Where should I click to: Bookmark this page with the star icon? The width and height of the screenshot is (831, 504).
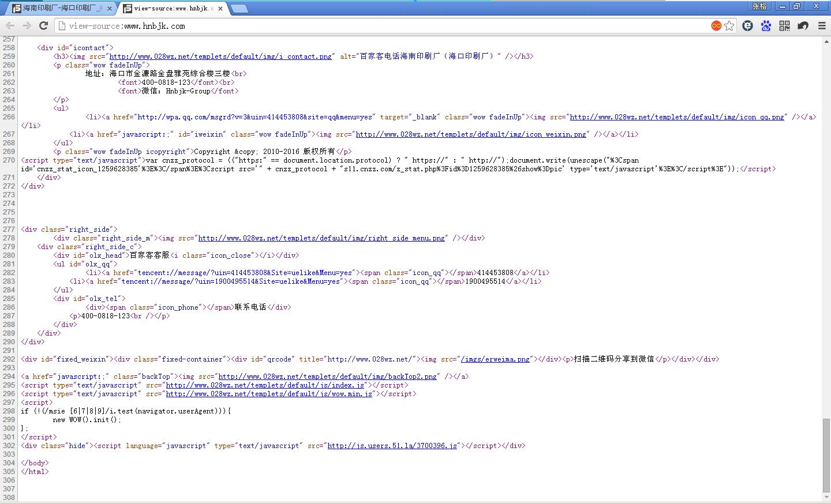[x=729, y=25]
